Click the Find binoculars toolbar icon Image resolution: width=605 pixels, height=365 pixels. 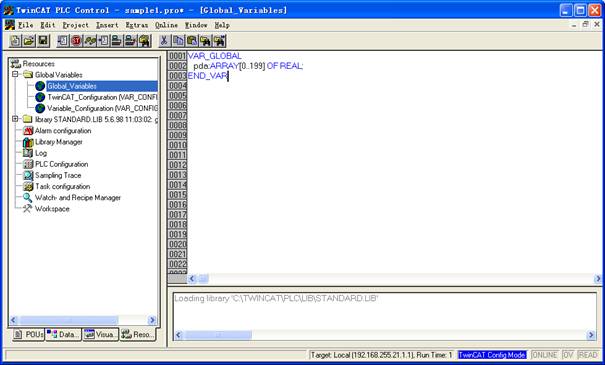click(206, 41)
